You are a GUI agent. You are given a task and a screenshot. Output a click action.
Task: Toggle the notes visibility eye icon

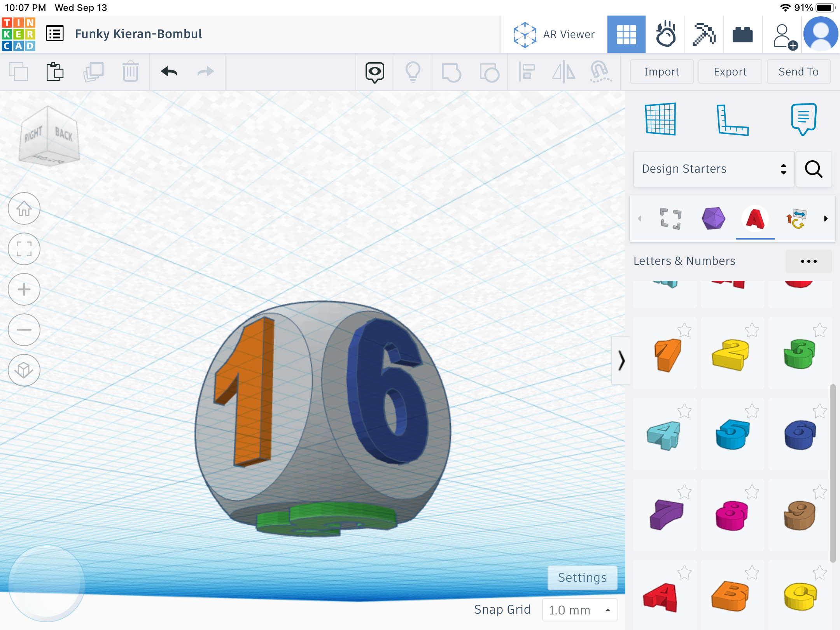(375, 72)
